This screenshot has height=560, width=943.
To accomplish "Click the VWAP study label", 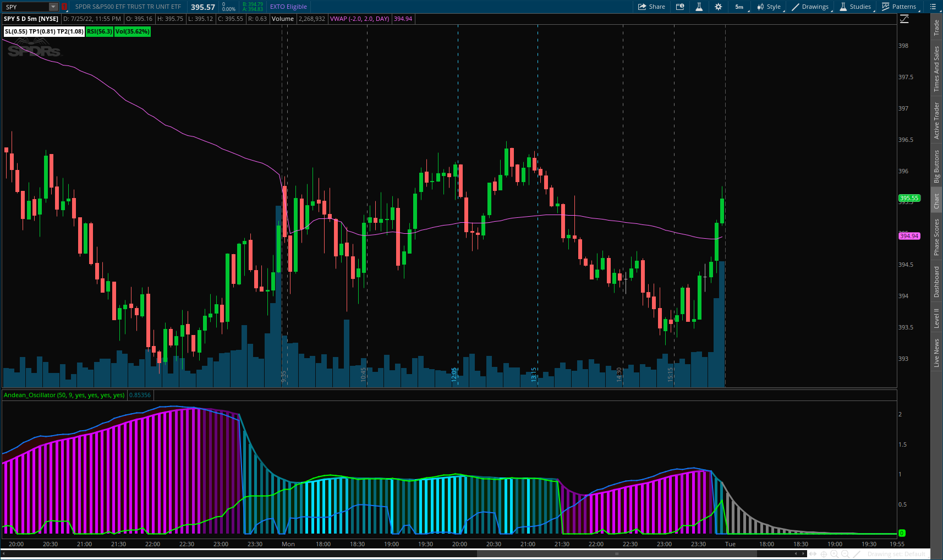I will pyautogui.click(x=359, y=19).
